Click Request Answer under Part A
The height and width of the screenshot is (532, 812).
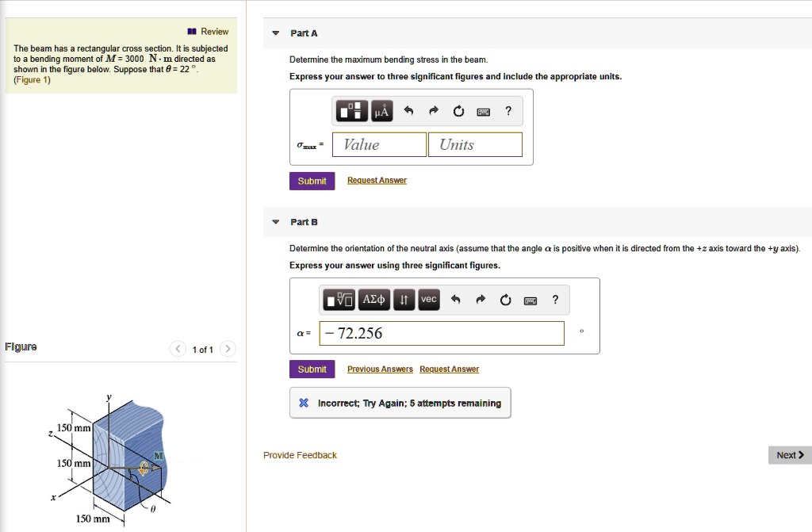[377, 180]
